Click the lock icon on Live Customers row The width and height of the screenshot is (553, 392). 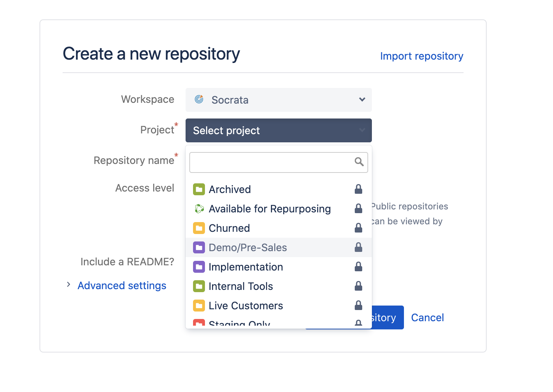tap(358, 305)
